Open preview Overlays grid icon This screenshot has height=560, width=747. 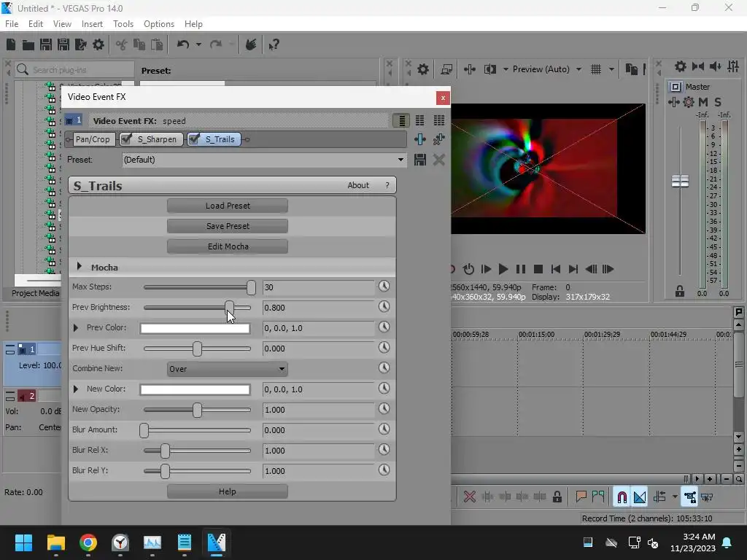pos(596,69)
